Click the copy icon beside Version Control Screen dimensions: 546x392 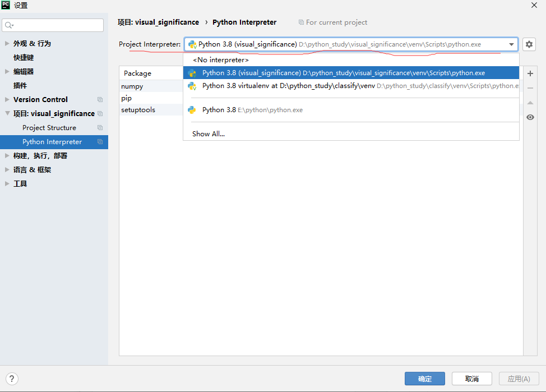click(100, 100)
